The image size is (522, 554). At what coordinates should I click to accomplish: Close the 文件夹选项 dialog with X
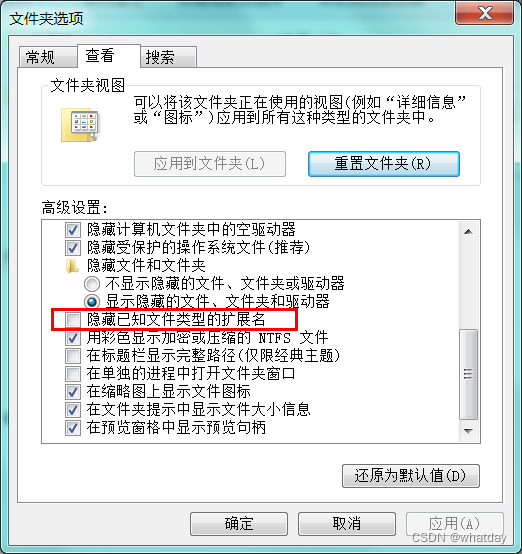[x=485, y=13]
